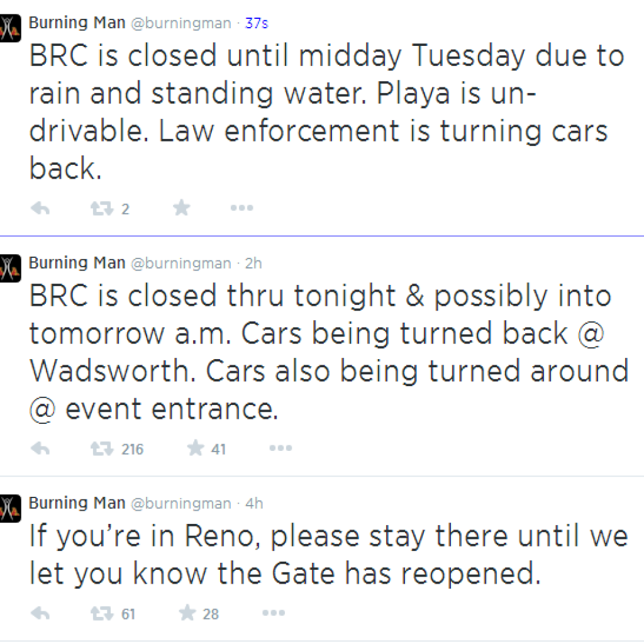Open more options on the 37s tweet
This screenshot has width=644, height=644.
241,209
